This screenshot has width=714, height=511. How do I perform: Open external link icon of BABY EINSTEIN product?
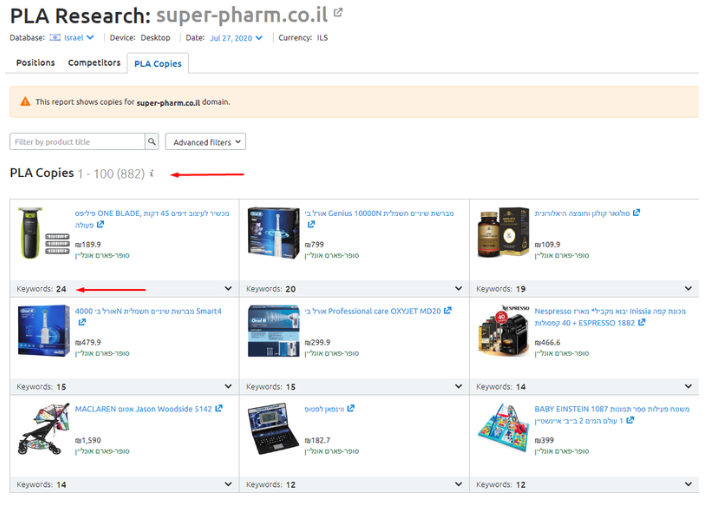[x=630, y=420]
